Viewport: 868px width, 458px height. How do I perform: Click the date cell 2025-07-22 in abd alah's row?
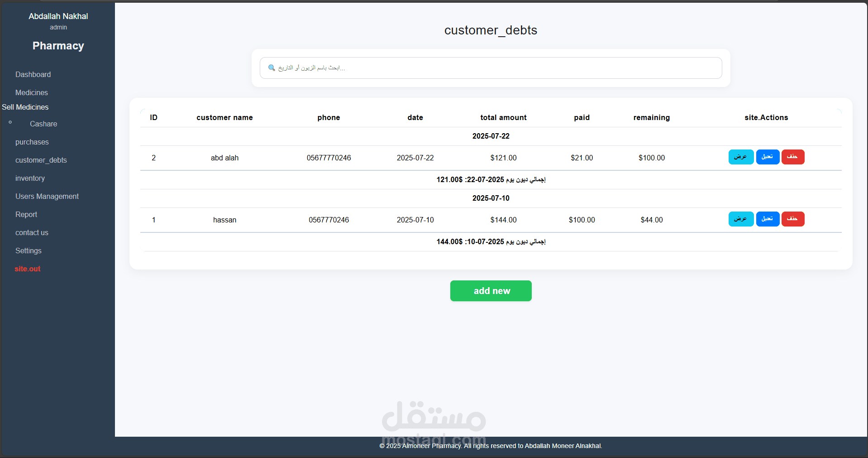[x=415, y=158]
